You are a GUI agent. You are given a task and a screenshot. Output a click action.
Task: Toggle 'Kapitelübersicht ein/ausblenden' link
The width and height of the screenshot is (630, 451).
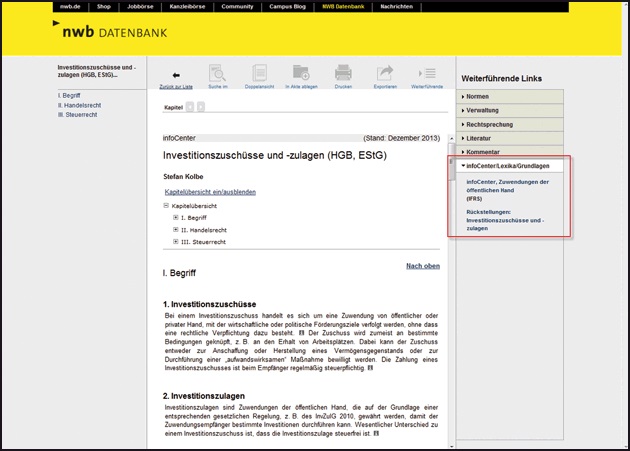(210, 191)
